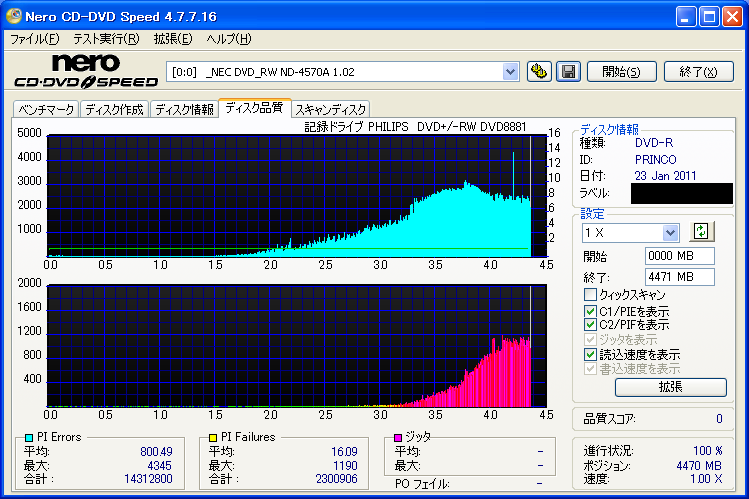
Task: Click the 終了 4471 MB input field
Action: (679, 277)
